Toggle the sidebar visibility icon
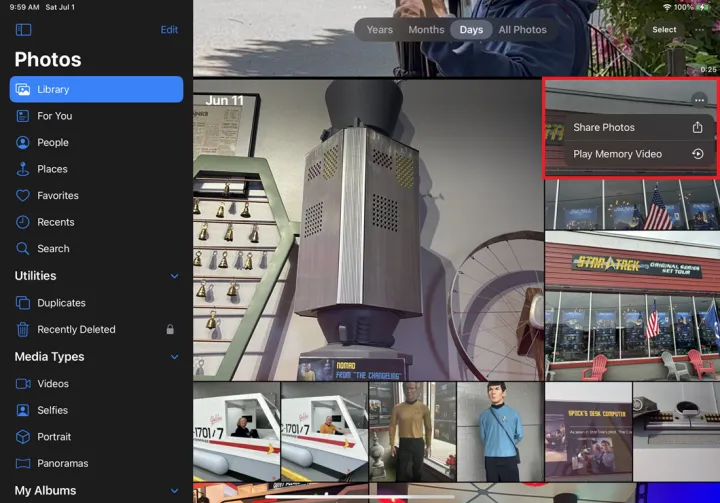Screen dimensions: 720x503 click(x=23, y=30)
